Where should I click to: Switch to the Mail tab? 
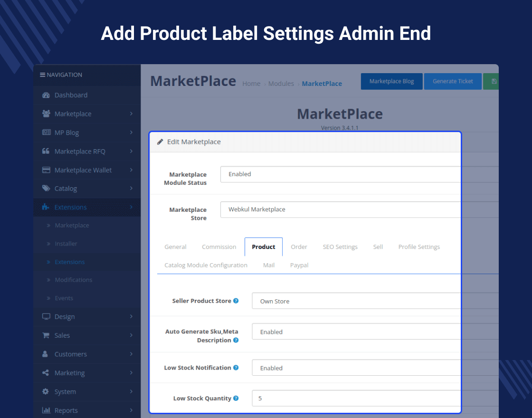269,265
